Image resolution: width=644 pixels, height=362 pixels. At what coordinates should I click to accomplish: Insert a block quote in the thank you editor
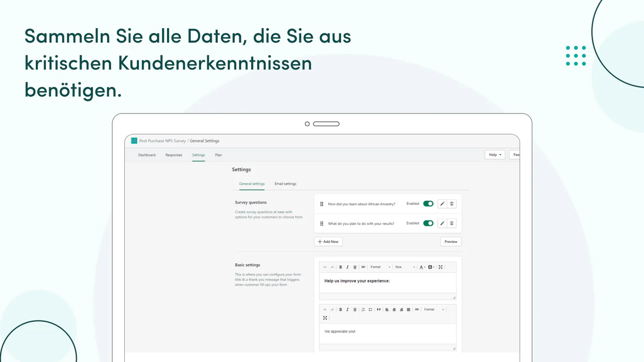(x=379, y=310)
